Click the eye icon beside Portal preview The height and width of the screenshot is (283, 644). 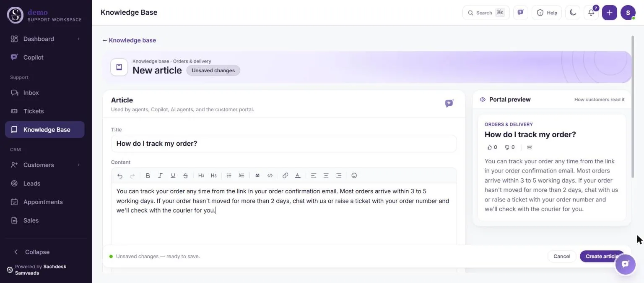483,100
